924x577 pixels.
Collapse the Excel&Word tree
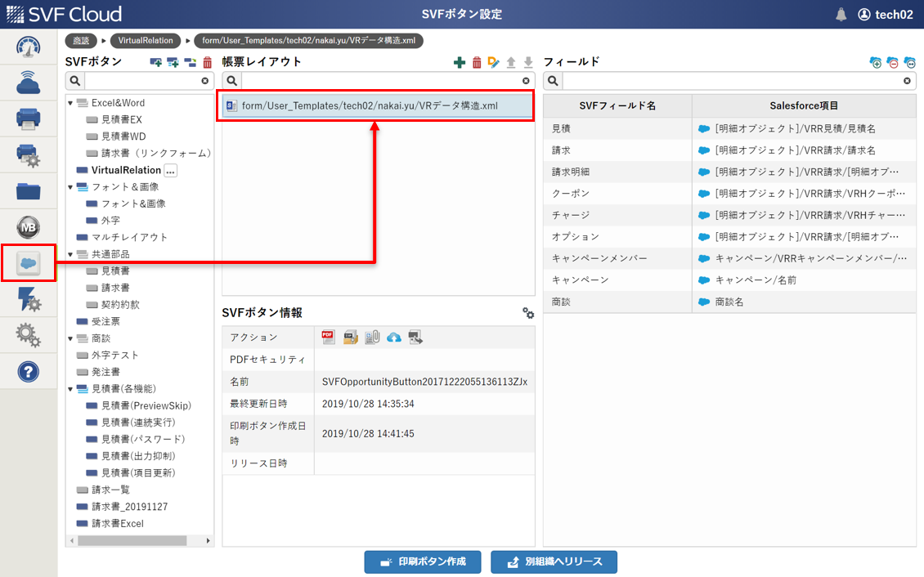[x=70, y=103]
